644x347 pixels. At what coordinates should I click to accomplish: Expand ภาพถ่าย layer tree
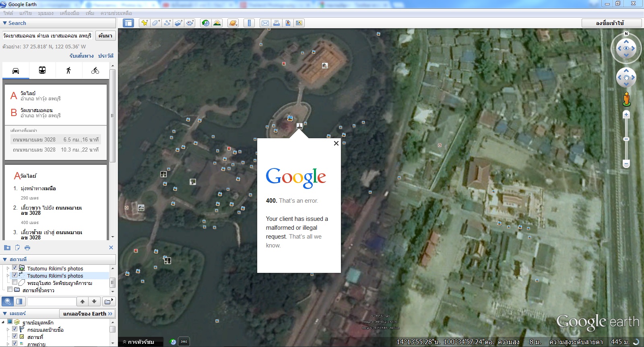(8, 344)
